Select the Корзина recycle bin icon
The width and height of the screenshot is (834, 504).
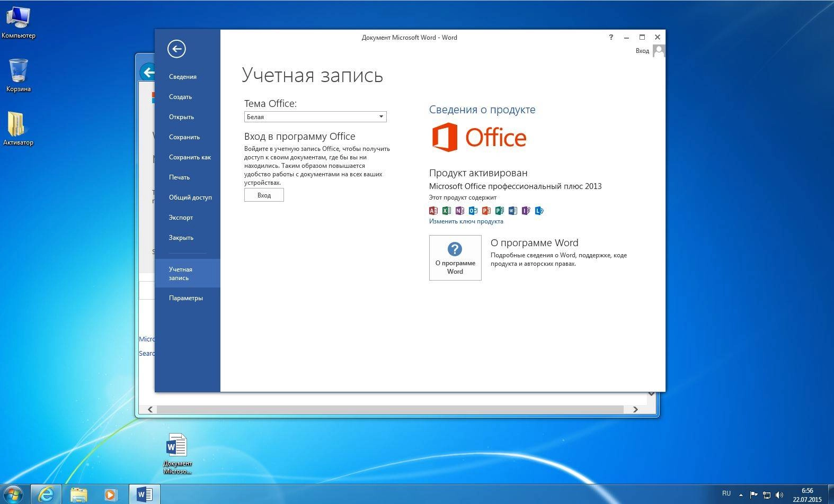click(18, 75)
